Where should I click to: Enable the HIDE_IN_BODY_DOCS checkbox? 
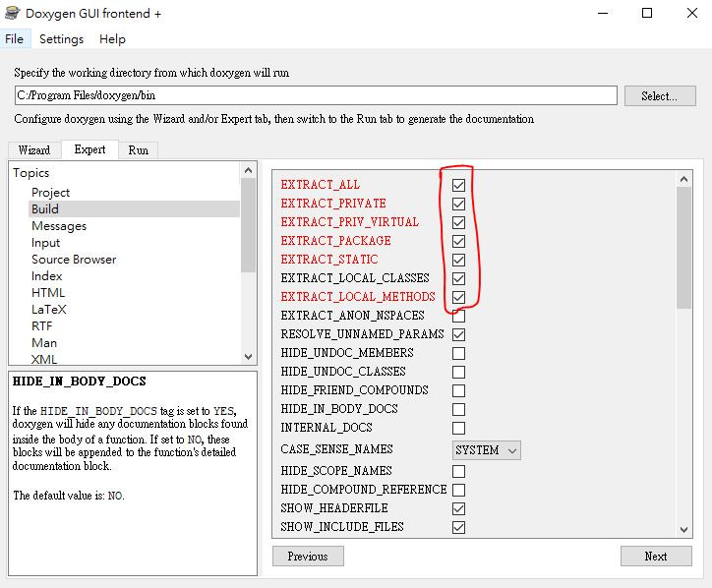(458, 410)
